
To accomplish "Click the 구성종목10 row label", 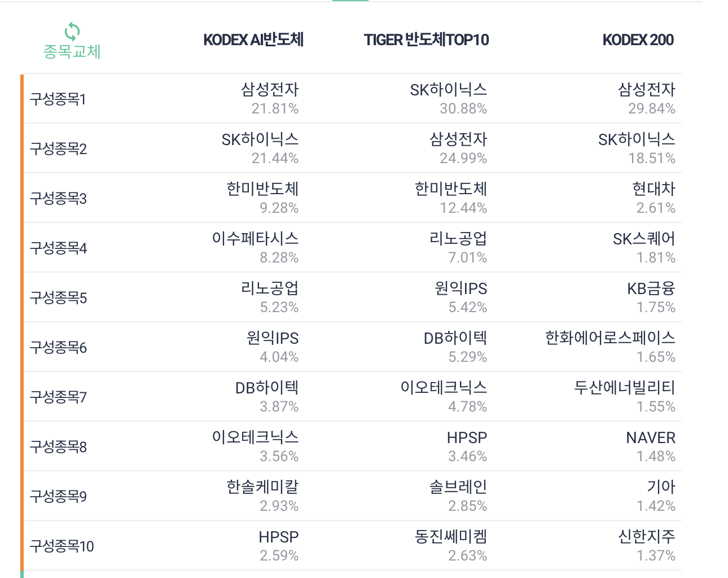I will click(x=62, y=546).
